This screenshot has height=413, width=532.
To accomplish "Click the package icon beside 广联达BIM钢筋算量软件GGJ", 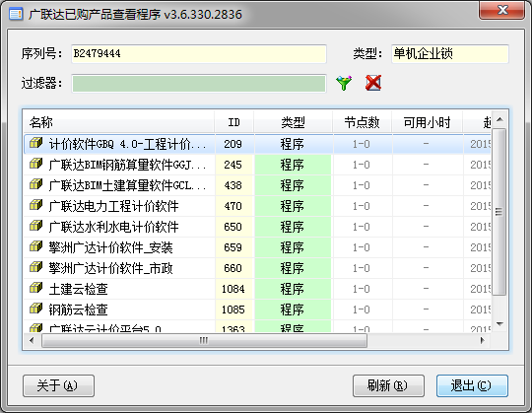I will (x=35, y=164).
